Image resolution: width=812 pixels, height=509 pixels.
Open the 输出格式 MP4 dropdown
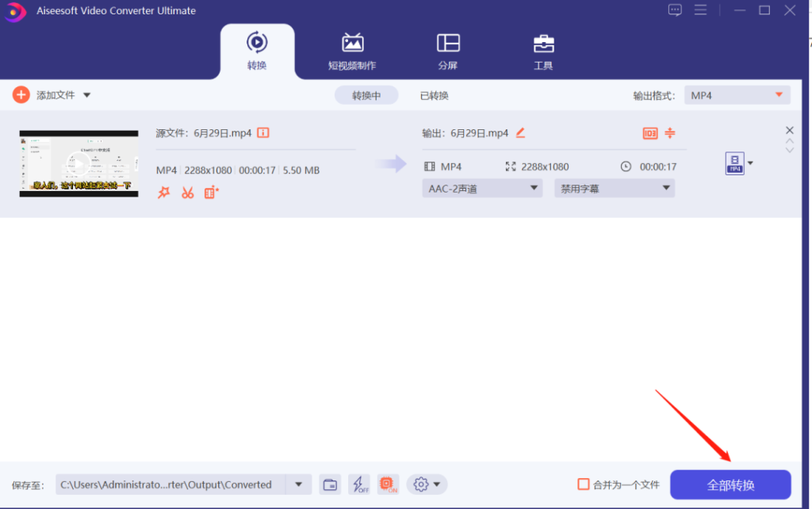[x=737, y=95]
